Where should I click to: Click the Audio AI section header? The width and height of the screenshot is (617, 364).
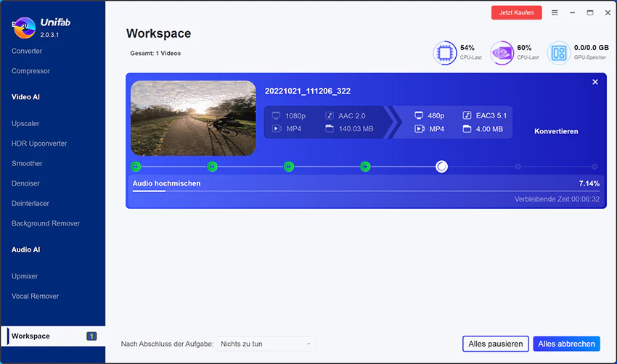pos(25,250)
